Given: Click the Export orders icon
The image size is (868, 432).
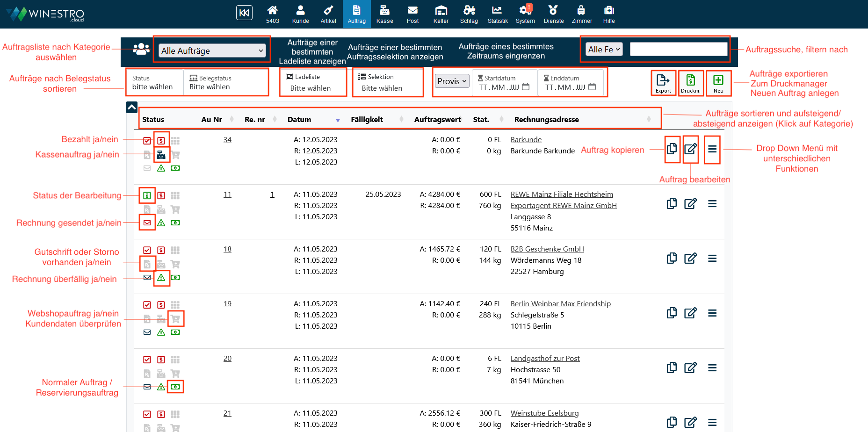Looking at the screenshot, I should click(663, 83).
